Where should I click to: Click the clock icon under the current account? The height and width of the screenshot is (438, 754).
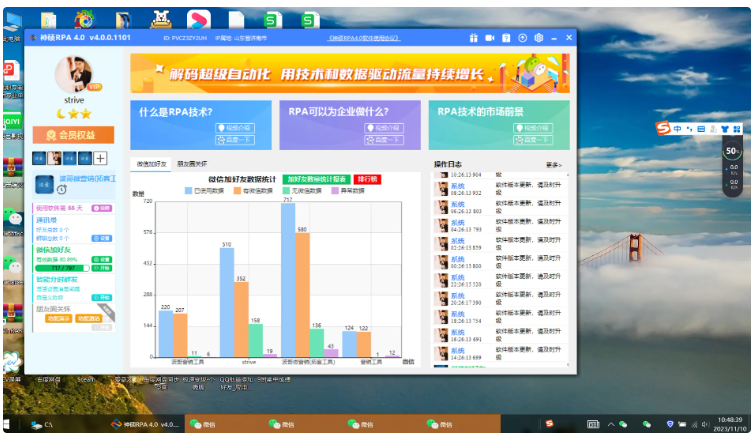pyautogui.click(x=62, y=190)
